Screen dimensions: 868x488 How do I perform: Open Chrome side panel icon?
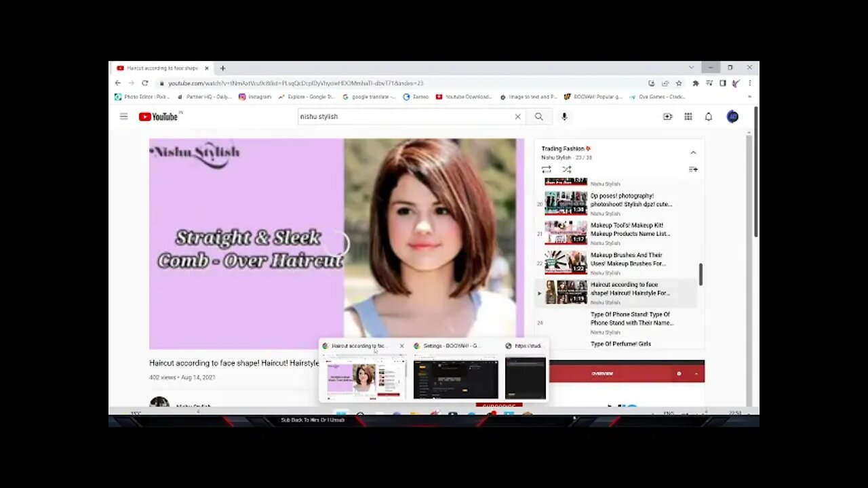pos(723,83)
